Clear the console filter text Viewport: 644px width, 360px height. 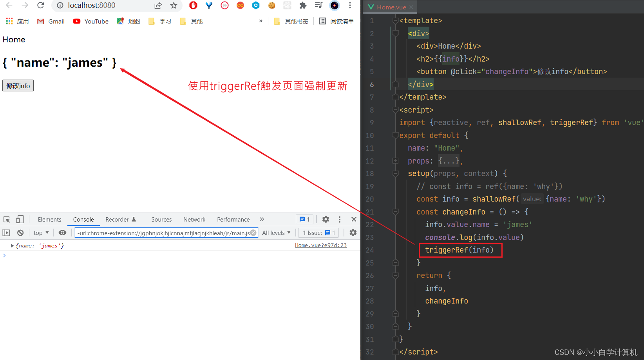click(x=253, y=233)
